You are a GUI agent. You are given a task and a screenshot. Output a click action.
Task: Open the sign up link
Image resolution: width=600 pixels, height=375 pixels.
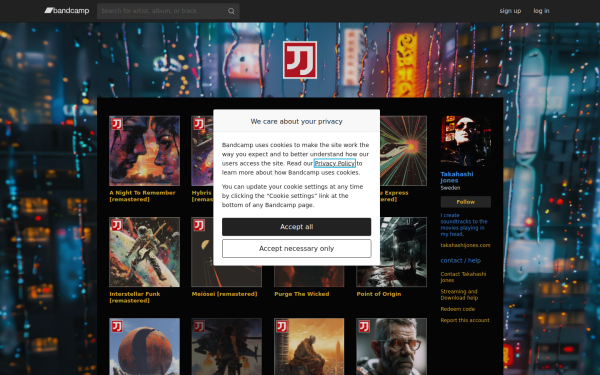click(510, 11)
